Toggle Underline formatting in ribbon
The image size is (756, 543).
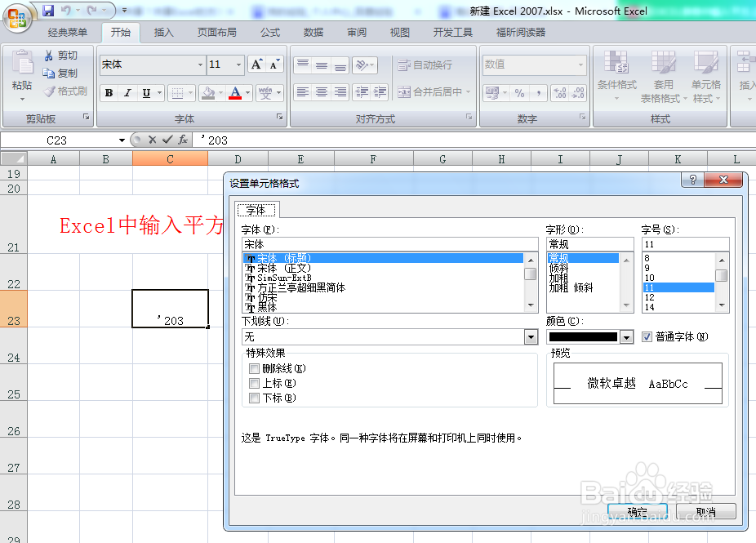coord(146,92)
